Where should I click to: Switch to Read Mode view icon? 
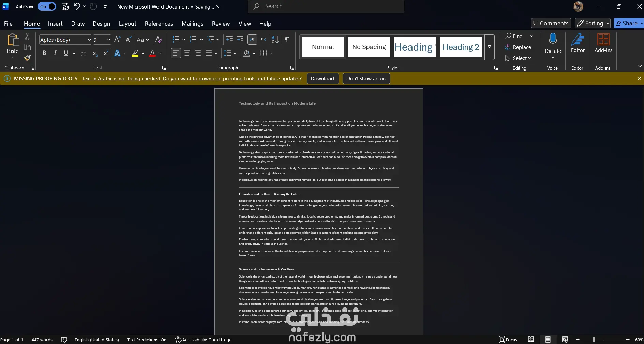point(531,340)
